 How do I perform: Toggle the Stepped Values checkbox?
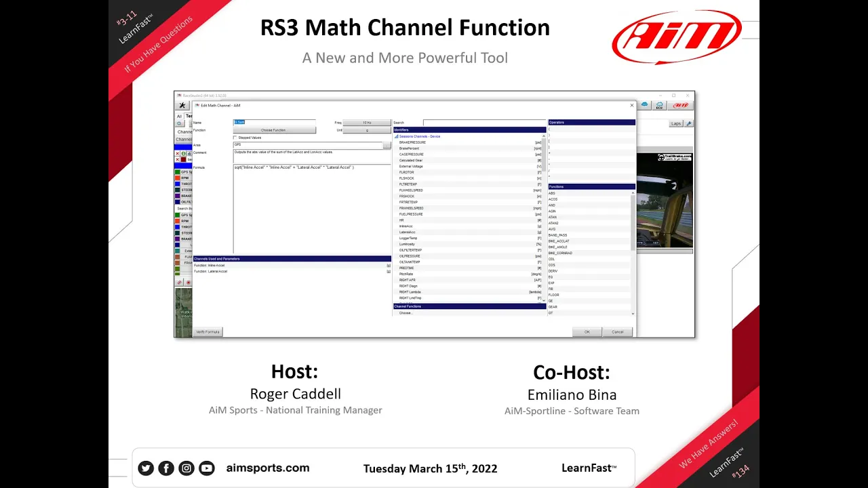[x=235, y=138]
